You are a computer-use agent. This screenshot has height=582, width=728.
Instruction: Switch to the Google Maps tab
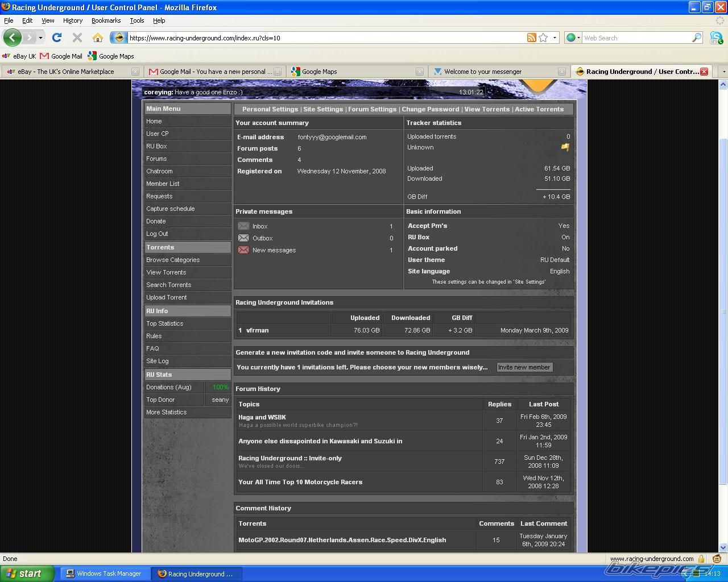tap(319, 72)
